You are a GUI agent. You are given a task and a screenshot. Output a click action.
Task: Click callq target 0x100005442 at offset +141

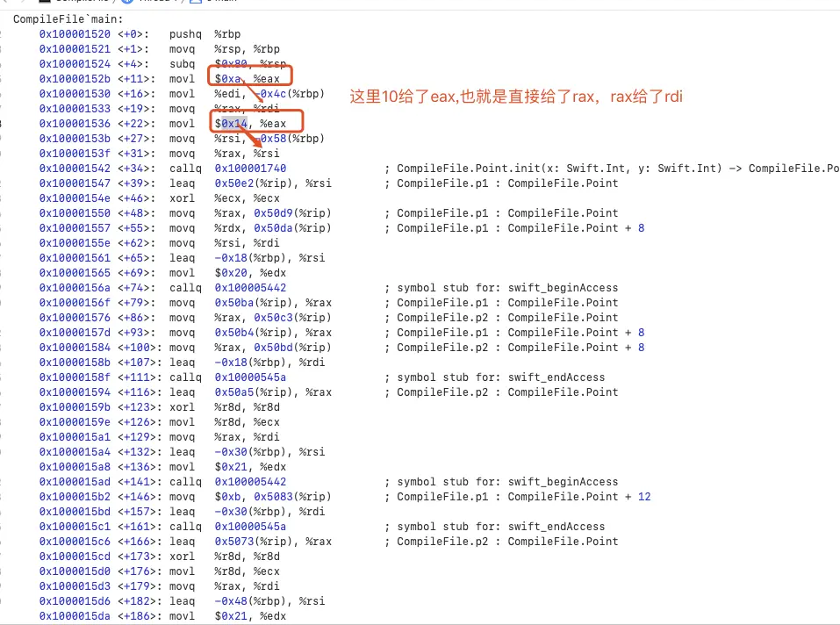250,482
